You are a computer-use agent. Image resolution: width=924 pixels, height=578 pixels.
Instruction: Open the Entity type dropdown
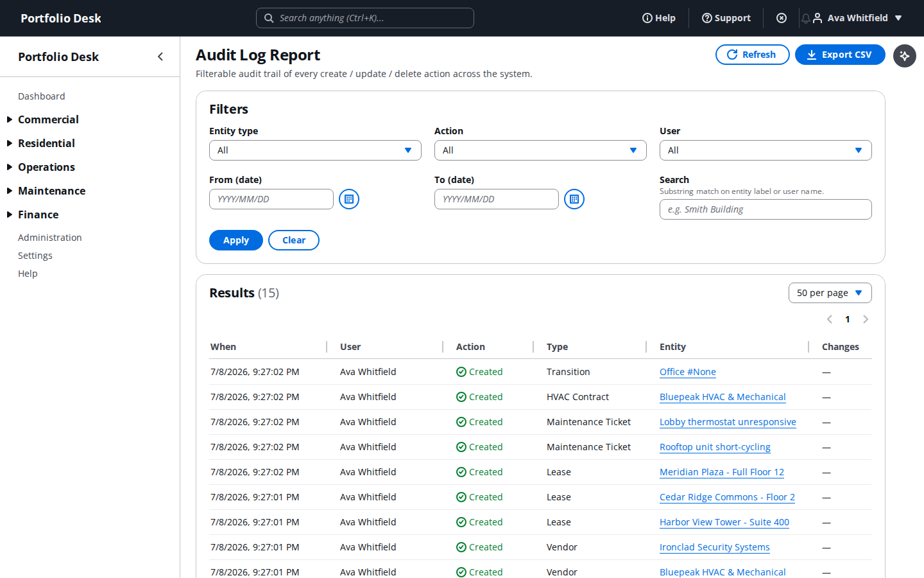pyautogui.click(x=315, y=150)
